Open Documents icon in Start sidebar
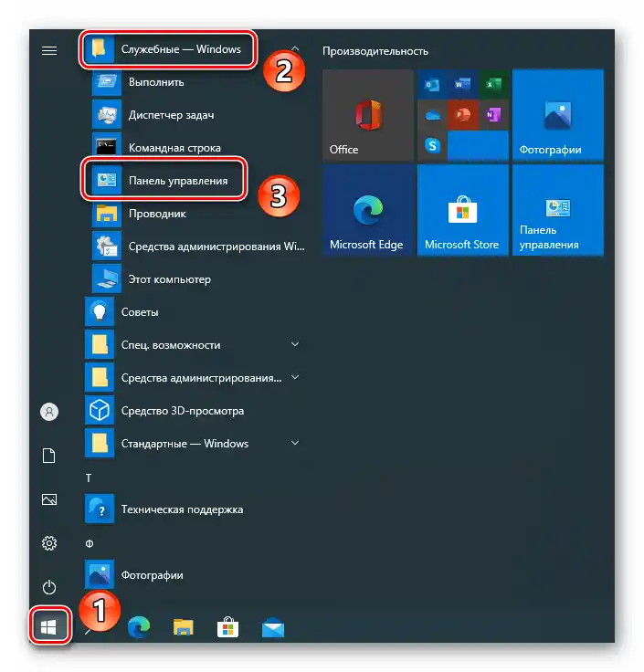The width and height of the screenshot is (644, 672). click(49, 456)
